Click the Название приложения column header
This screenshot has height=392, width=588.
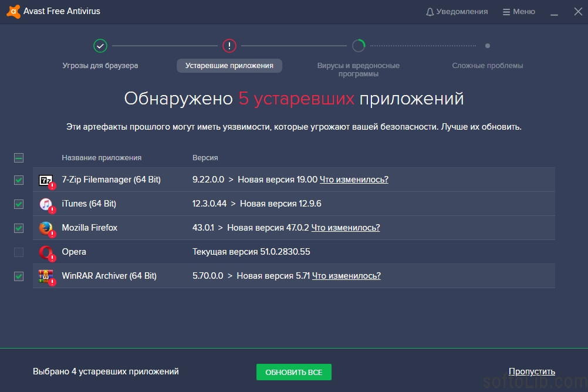tap(102, 157)
